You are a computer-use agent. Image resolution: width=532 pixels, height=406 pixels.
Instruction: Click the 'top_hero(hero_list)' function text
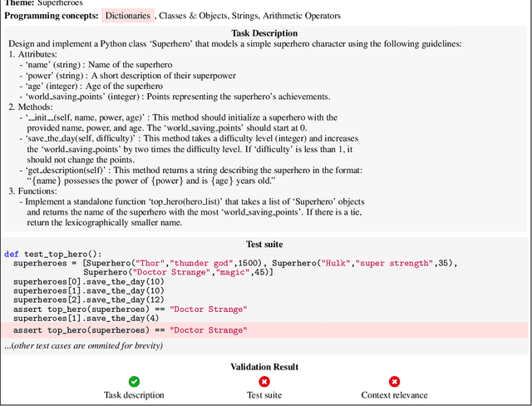186,201
